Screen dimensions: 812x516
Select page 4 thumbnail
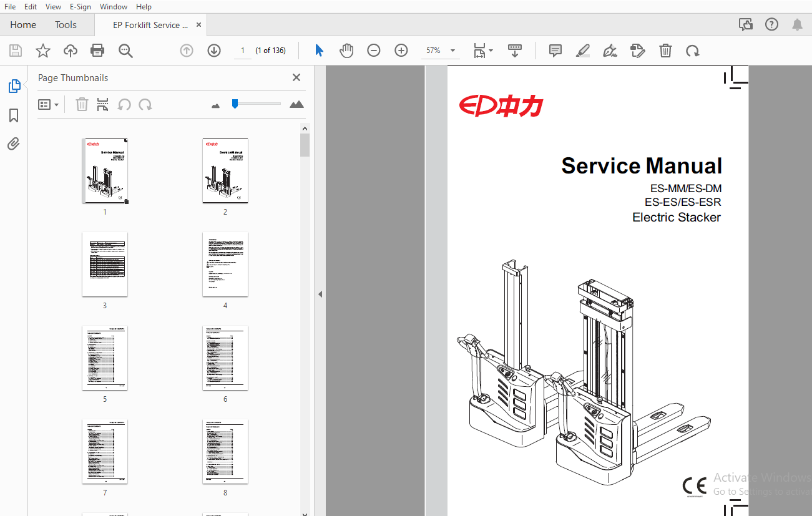[x=225, y=265]
